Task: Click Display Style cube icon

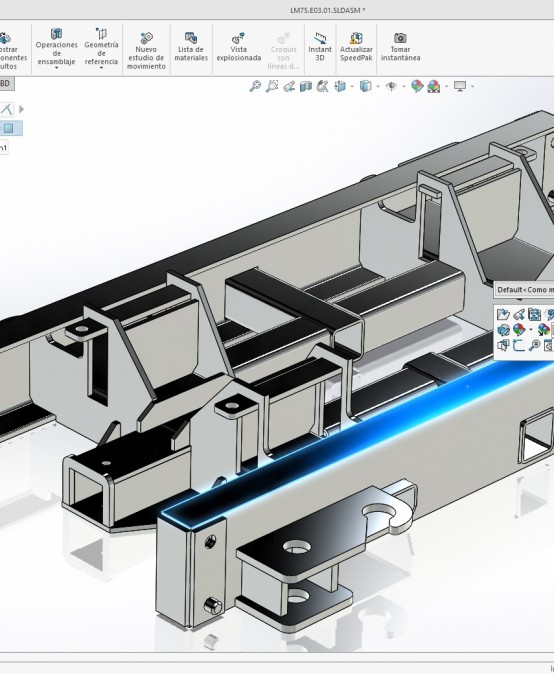Action: point(365,86)
